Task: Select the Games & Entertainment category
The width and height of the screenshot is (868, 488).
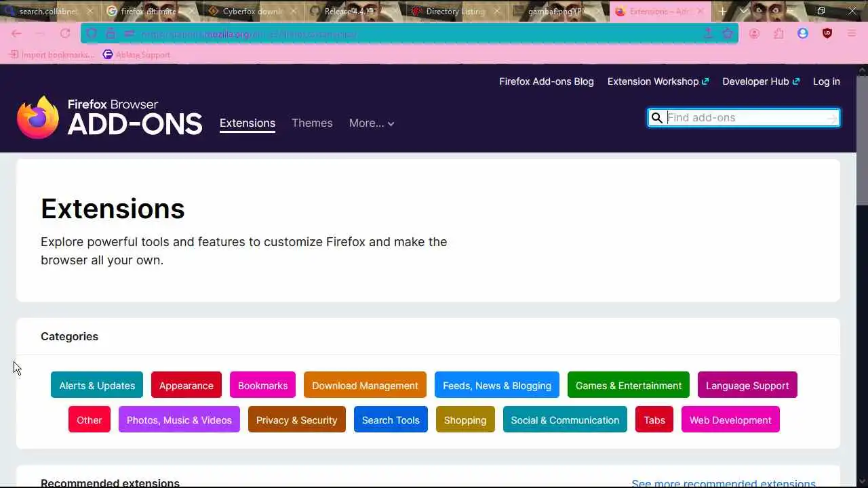Action: [x=629, y=385]
